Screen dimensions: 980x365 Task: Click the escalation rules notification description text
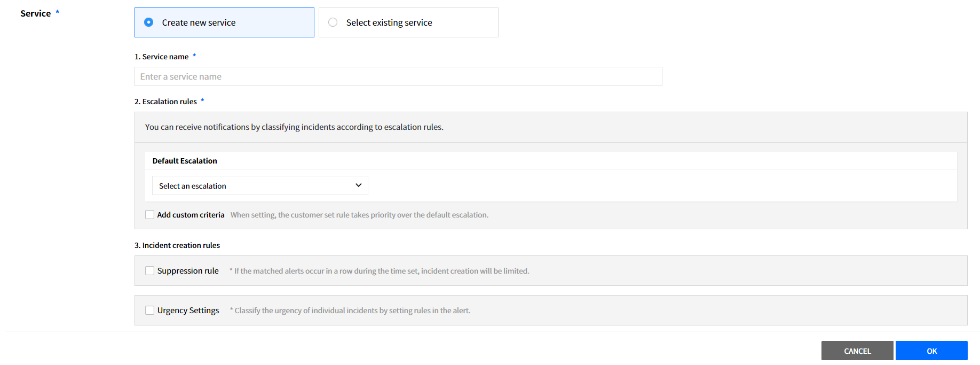294,127
